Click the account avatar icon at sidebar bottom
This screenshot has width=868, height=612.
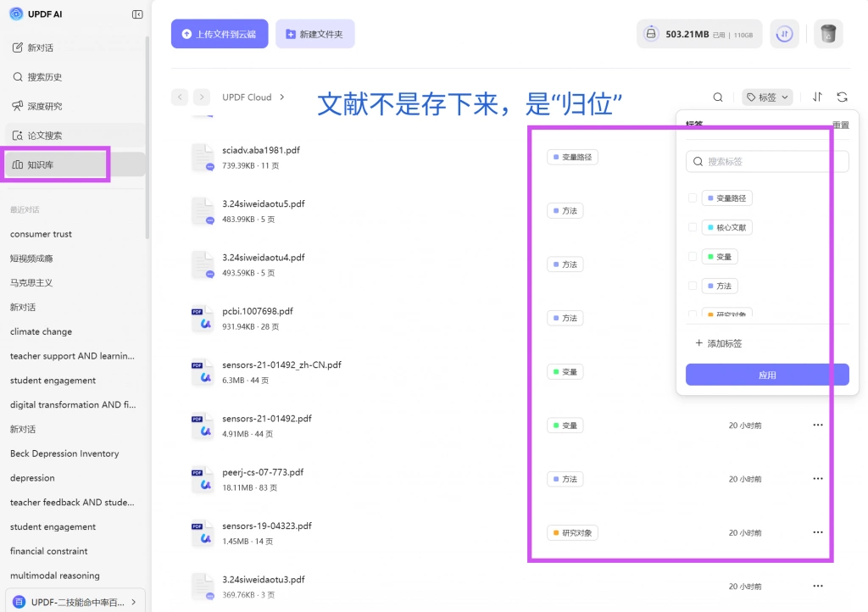(x=19, y=602)
